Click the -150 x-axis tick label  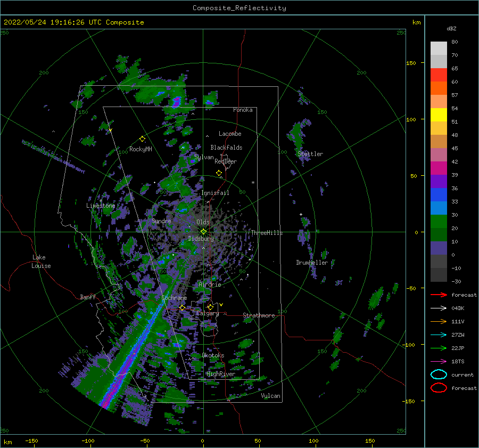tap(31, 441)
